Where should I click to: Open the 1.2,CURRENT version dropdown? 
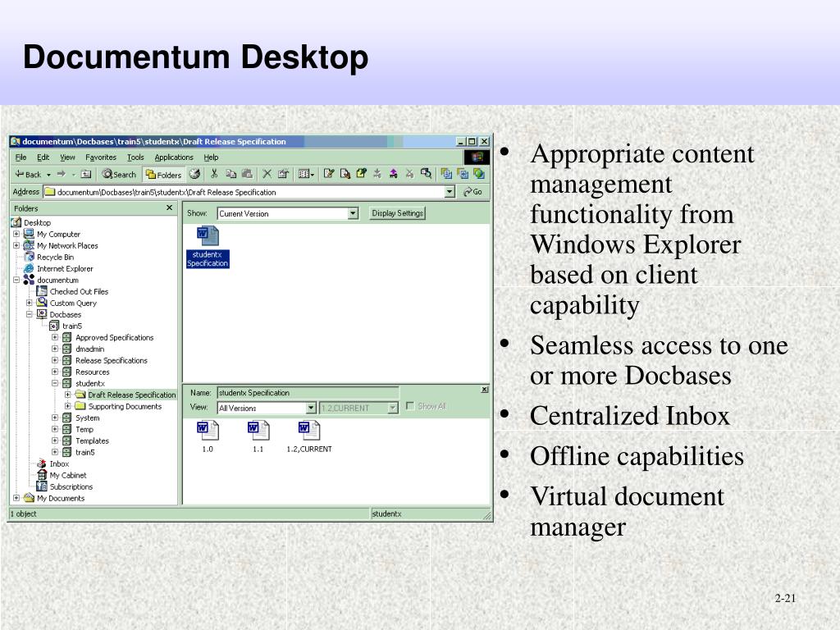point(393,409)
